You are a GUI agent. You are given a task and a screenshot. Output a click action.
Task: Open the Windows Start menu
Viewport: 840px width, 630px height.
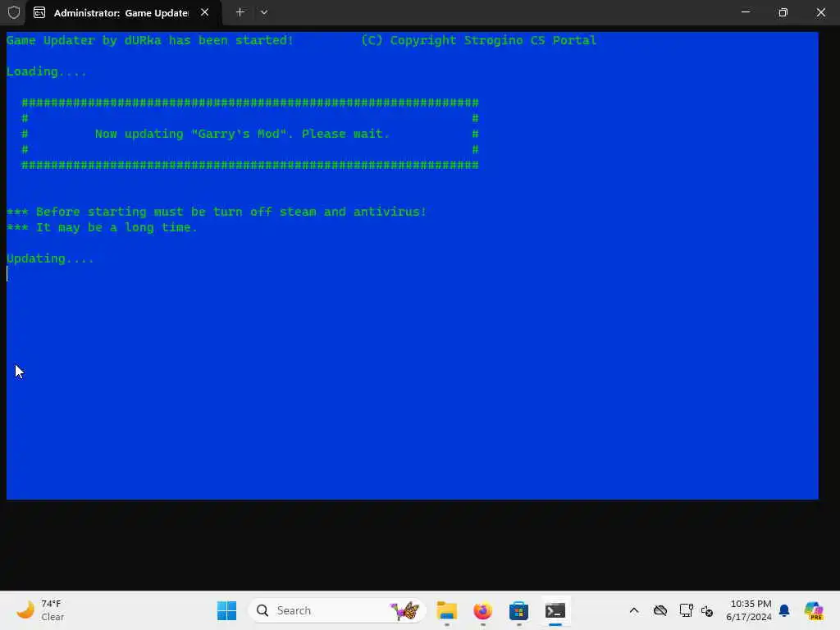tap(226, 610)
